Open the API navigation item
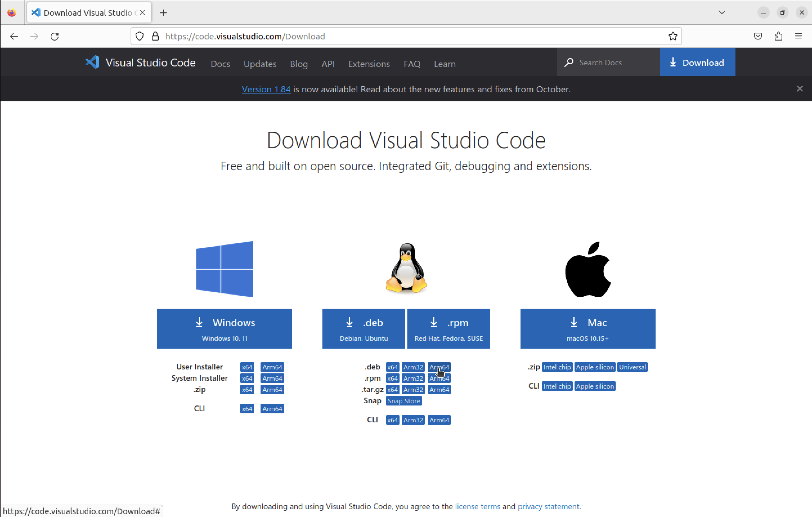The image size is (812, 517). pos(328,64)
